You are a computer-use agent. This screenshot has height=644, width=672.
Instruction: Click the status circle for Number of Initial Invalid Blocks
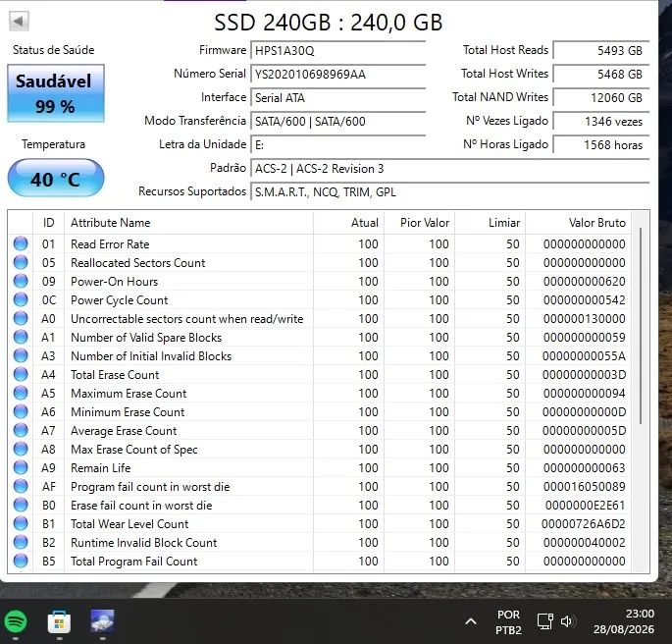point(21,355)
